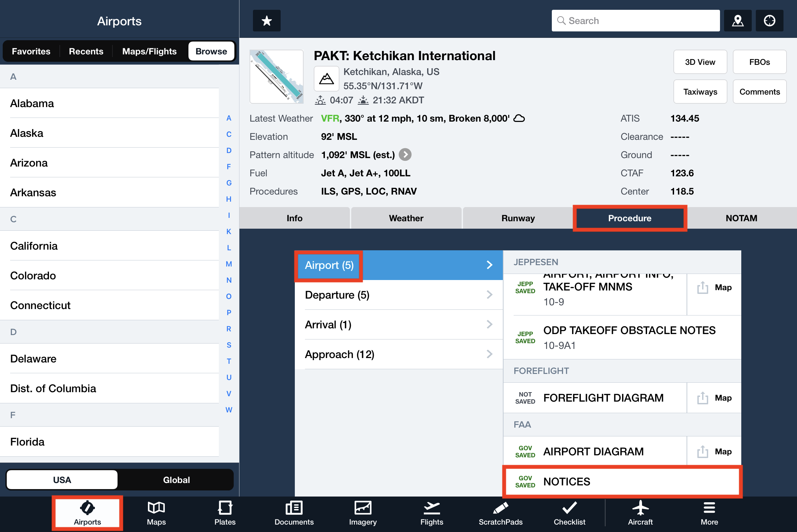The height and width of the screenshot is (532, 797).
Task: Select the Global region segment
Action: [x=176, y=480]
